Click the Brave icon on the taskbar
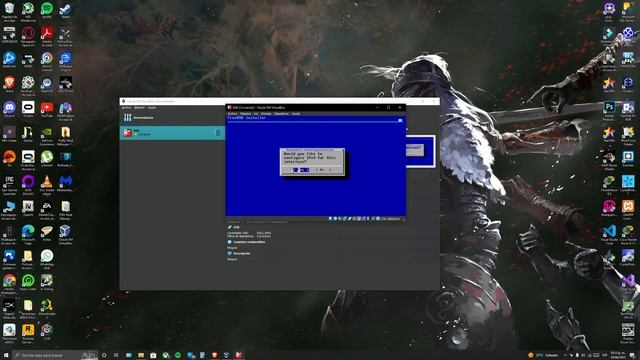Viewport: 640px width, 360px height. [x=215, y=356]
